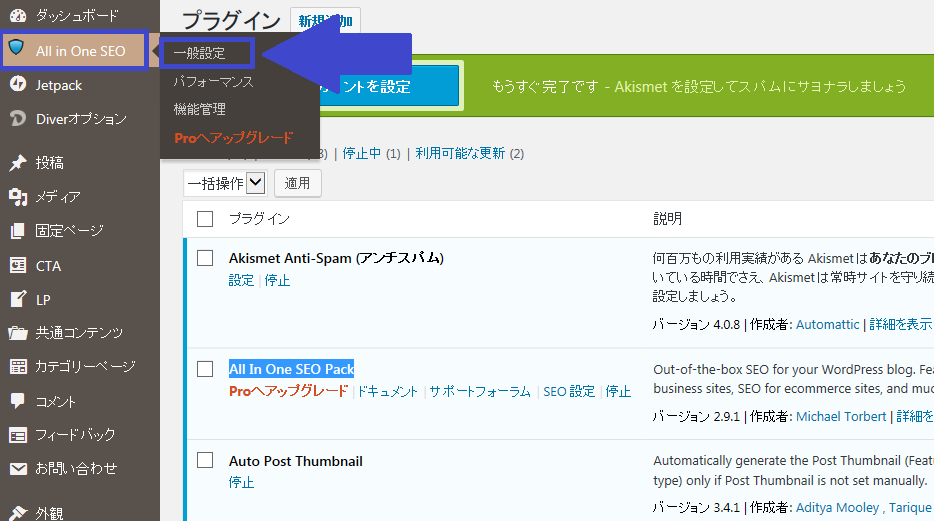The width and height of the screenshot is (934, 521).
Task: Click 停止 link under Akismet Anti-Spam
Action: (x=277, y=281)
